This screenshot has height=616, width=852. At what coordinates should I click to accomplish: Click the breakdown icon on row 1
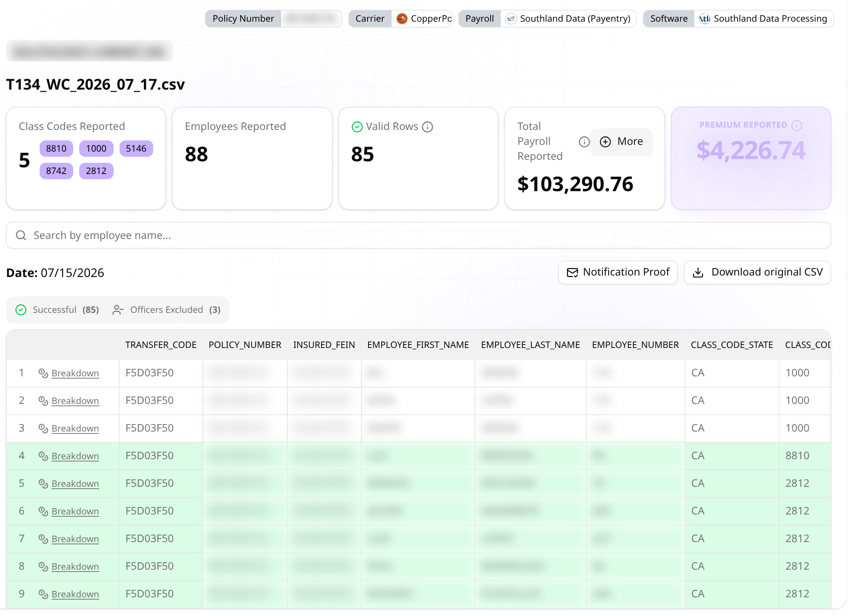pyautogui.click(x=43, y=373)
